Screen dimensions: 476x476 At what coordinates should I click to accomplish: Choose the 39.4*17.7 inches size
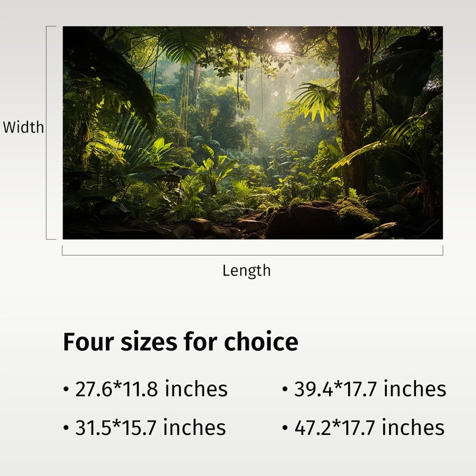(x=369, y=389)
